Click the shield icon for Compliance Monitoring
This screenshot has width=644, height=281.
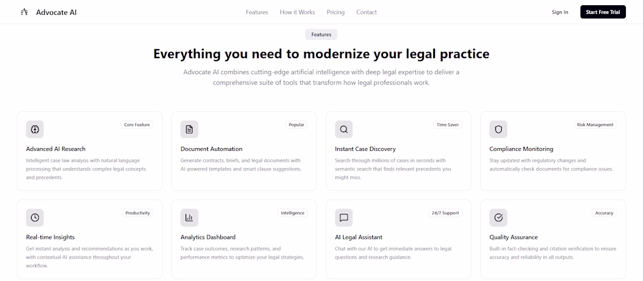click(498, 129)
